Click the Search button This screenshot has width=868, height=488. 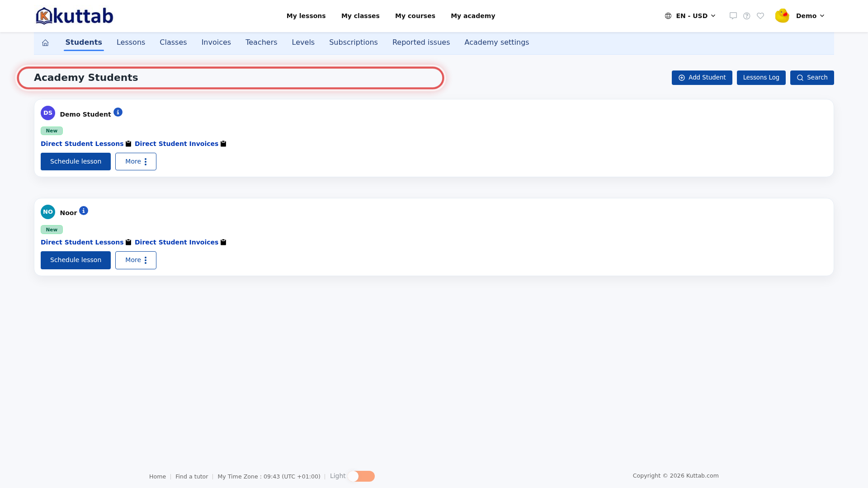click(812, 78)
